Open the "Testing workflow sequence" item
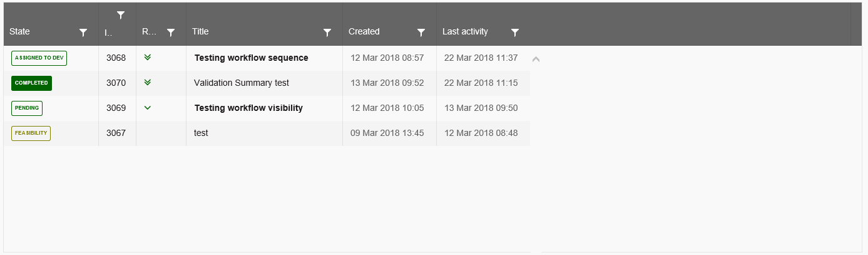Image resolution: width=868 pixels, height=255 pixels. 251,58
